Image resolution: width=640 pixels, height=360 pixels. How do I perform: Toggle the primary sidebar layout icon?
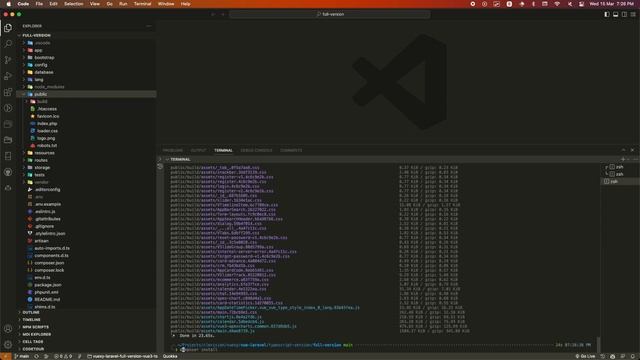[x=607, y=14]
